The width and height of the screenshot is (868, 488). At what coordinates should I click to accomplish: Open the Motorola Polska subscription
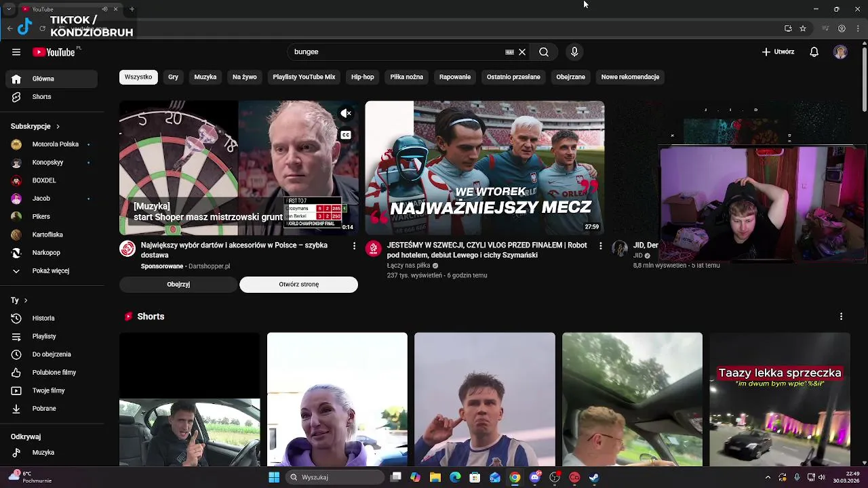click(x=52, y=144)
